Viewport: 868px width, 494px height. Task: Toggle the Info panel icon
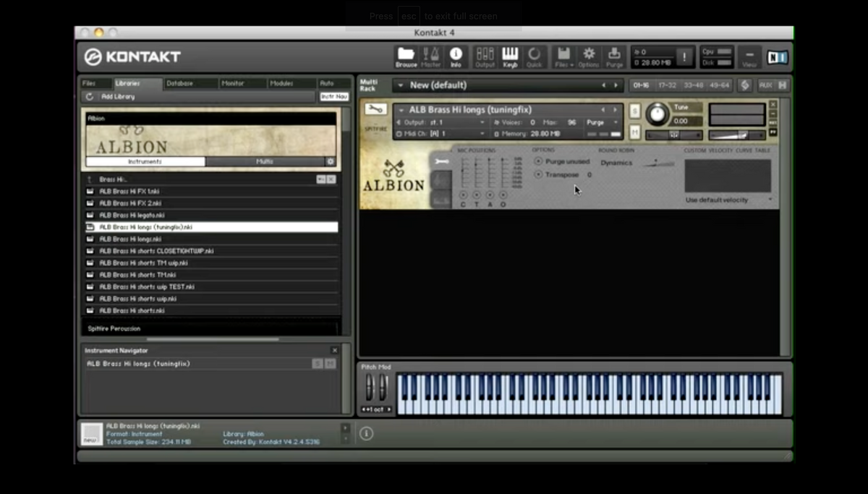click(456, 56)
